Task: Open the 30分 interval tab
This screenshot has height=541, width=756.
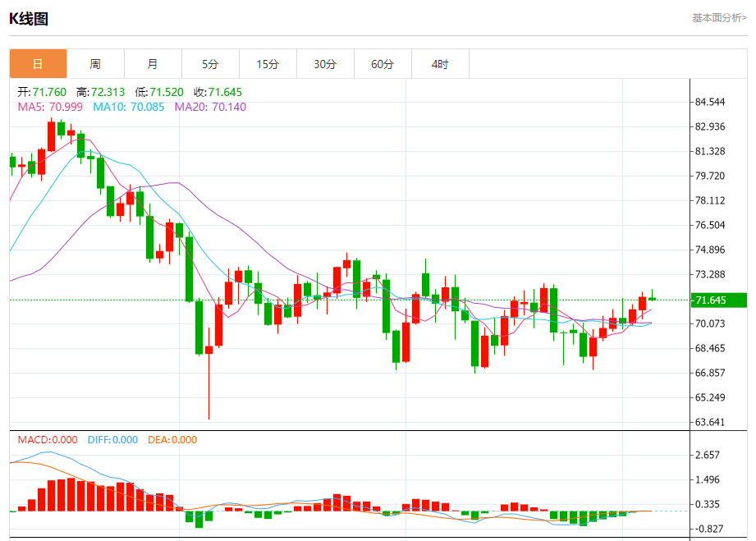Action: point(325,64)
